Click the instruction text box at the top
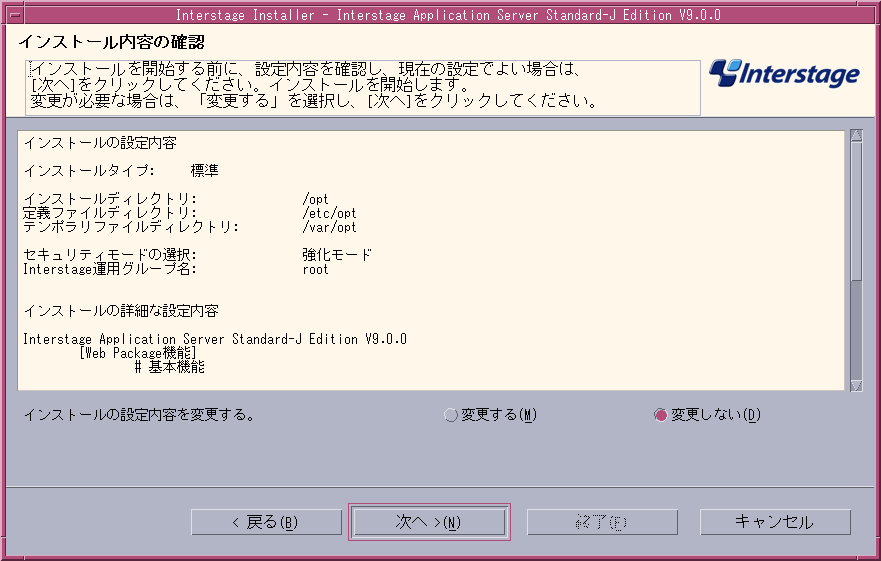 (x=363, y=87)
